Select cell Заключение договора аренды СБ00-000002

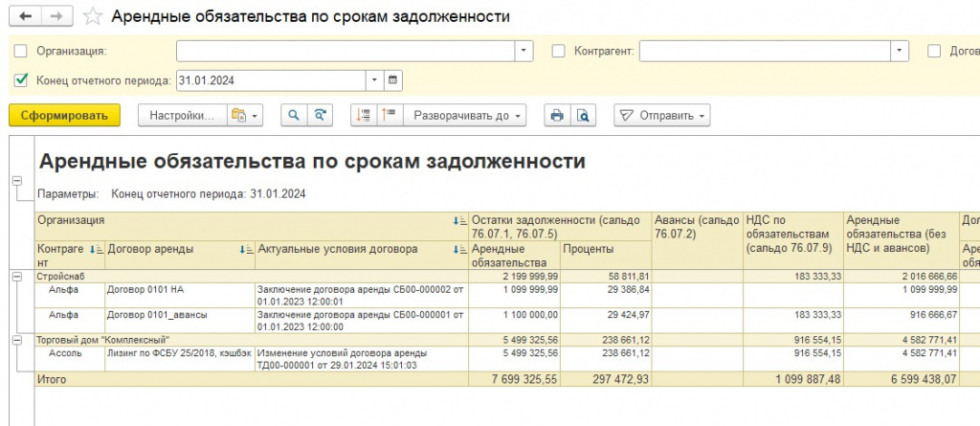(x=361, y=295)
